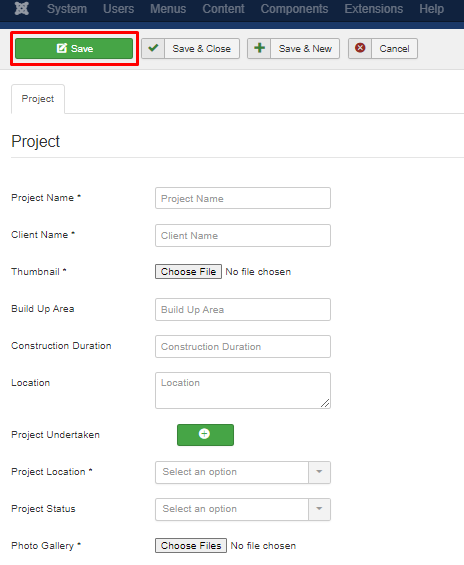Click the green plus Save & New icon
Viewport: 464px width, 565px height.
(x=259, y=48)
